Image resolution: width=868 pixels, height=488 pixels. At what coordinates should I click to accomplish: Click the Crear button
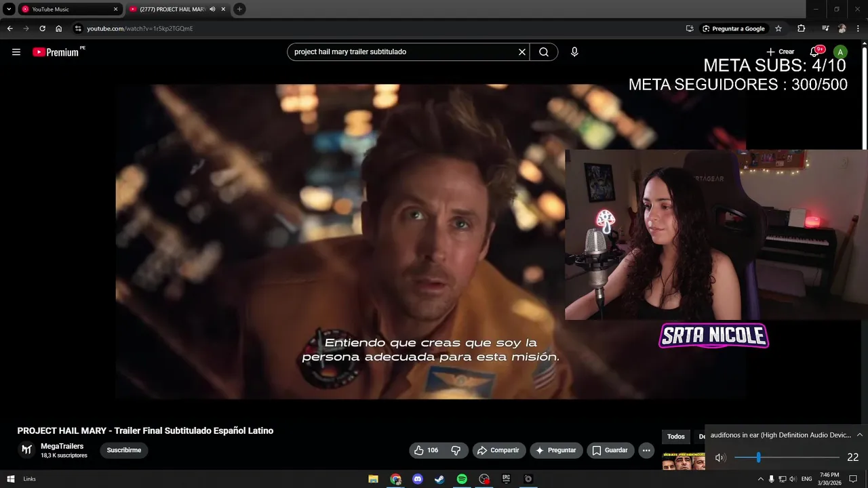click(780, 52)
